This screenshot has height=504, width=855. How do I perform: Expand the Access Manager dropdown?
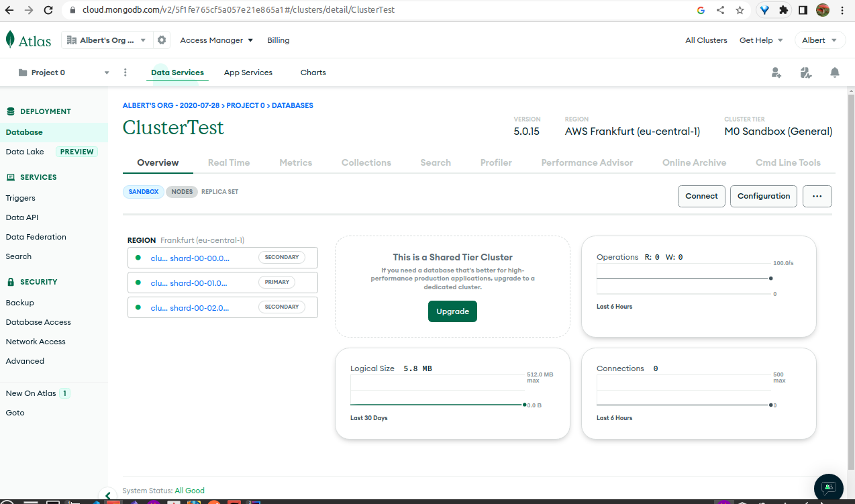click(217, 40)
